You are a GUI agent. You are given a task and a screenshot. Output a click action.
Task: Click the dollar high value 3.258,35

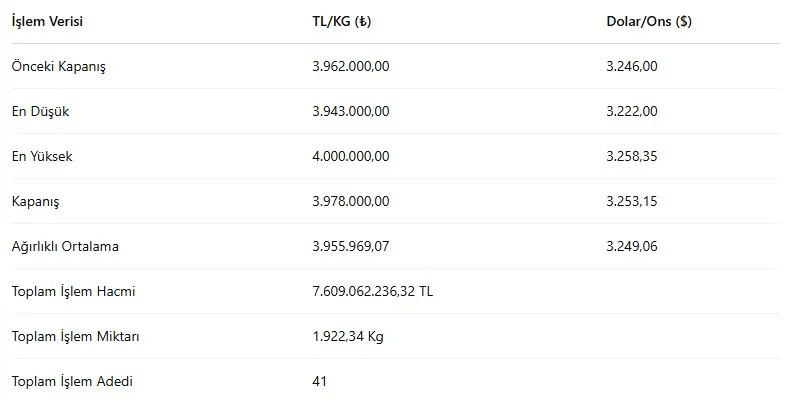click(632, 156)
